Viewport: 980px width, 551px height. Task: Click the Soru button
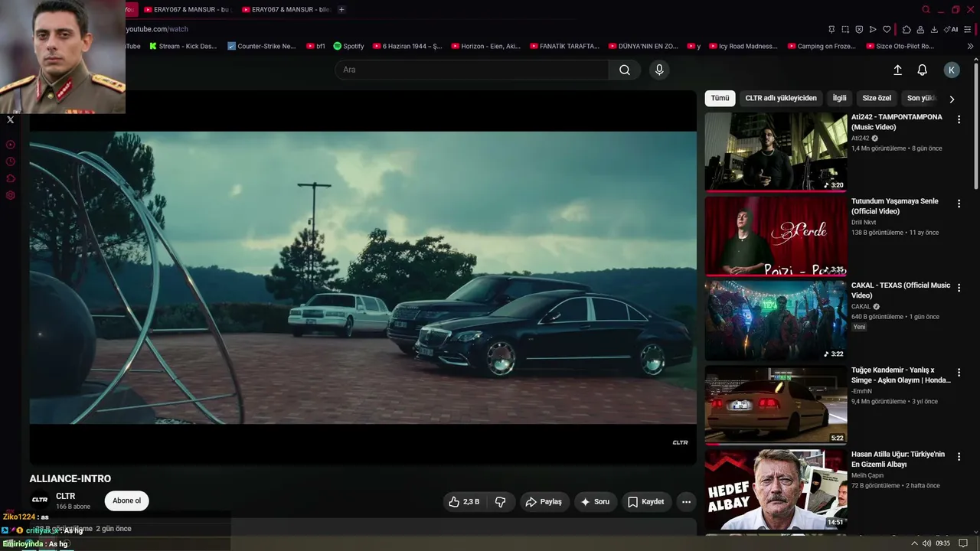point(595,501)
